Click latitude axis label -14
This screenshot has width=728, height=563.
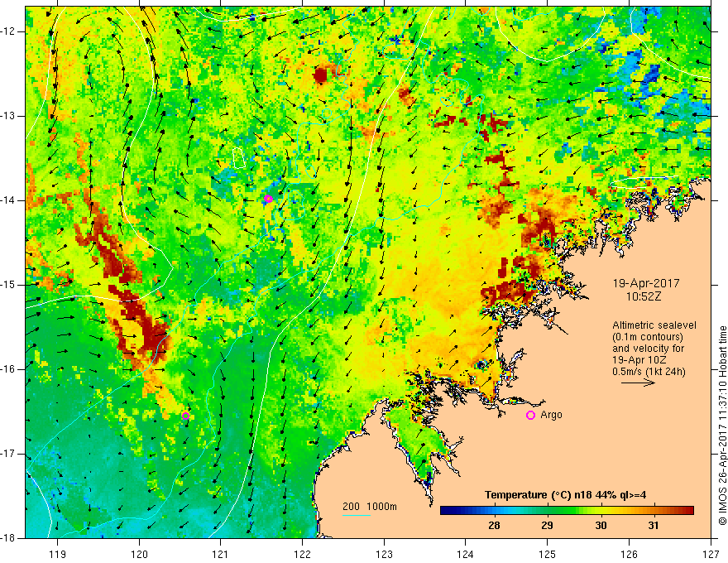pos(9,200)
